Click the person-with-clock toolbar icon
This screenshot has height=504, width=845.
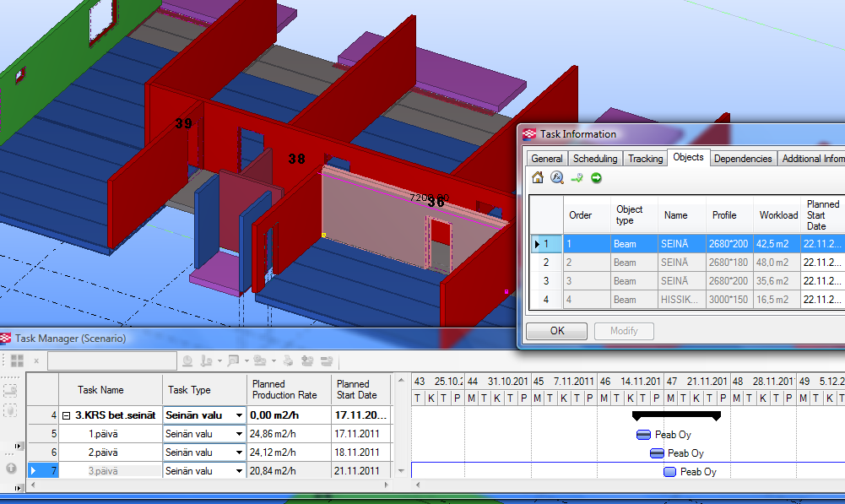click(x=206, y=360)
